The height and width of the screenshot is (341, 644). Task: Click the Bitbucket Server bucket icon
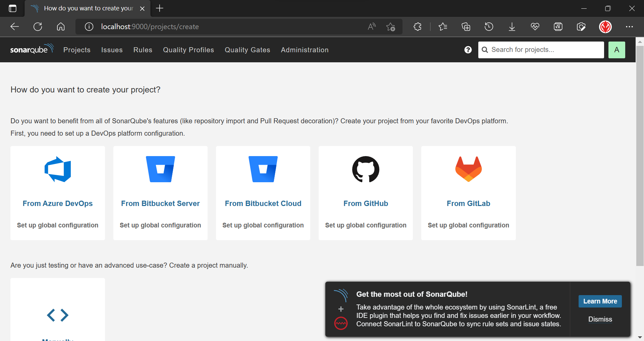tap(160, 169)
